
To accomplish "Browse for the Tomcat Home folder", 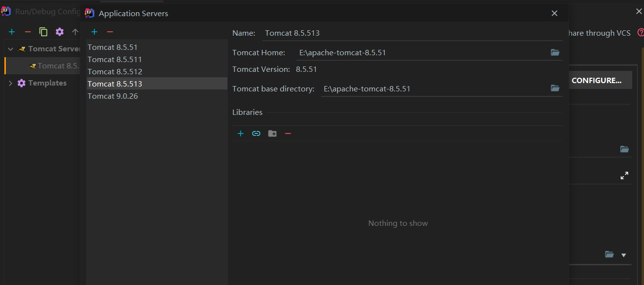I will click(555, 52).
